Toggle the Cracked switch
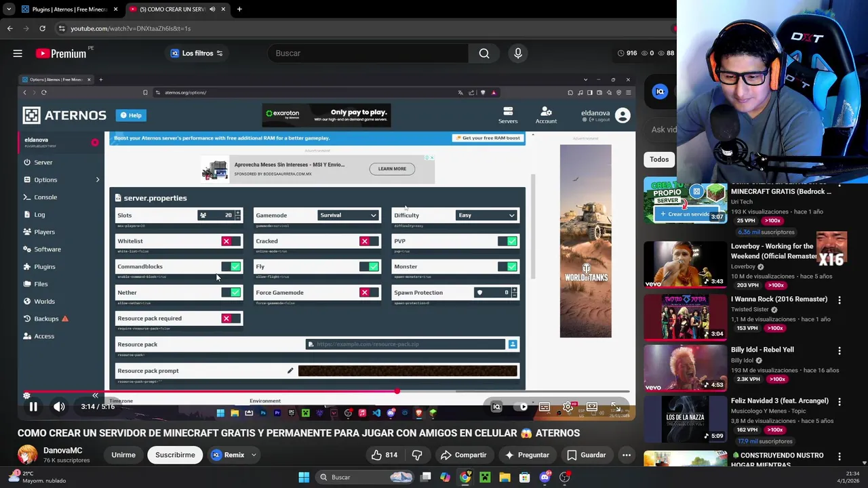The image size is (868, 488). pyautogui.click(x=369, y=241)
